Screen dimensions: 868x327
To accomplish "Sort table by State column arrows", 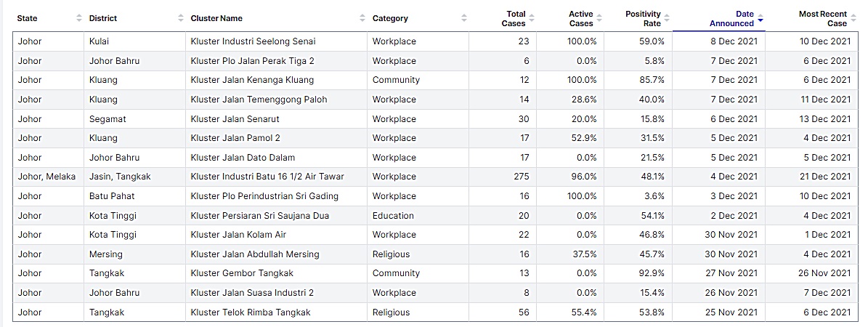I will (x=80, y=18).
